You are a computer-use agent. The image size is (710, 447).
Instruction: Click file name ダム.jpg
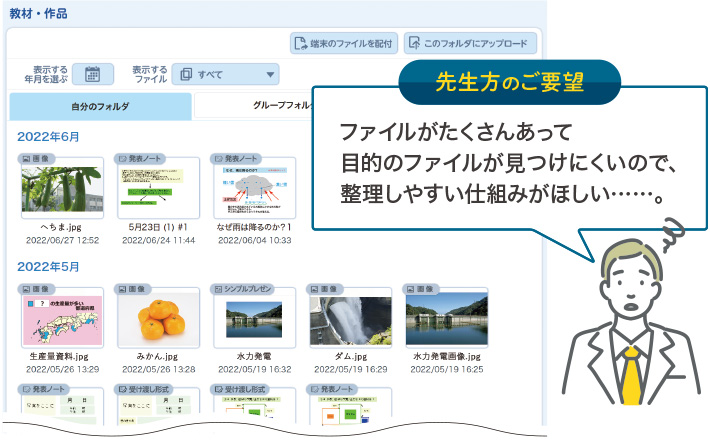coord(351,357)
